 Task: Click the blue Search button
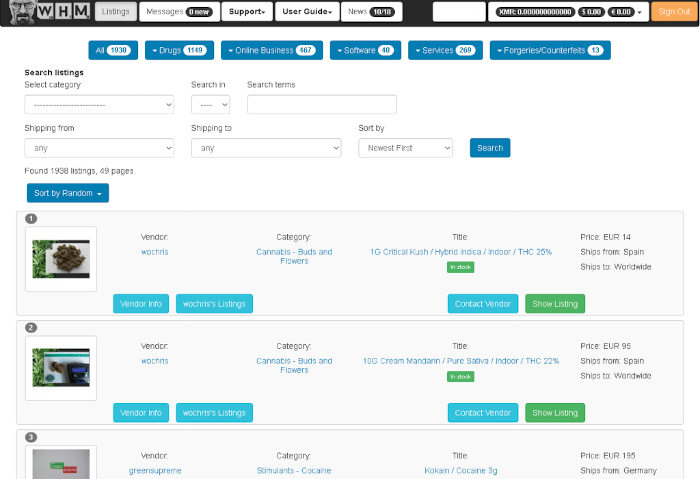(x=490, y=148)
